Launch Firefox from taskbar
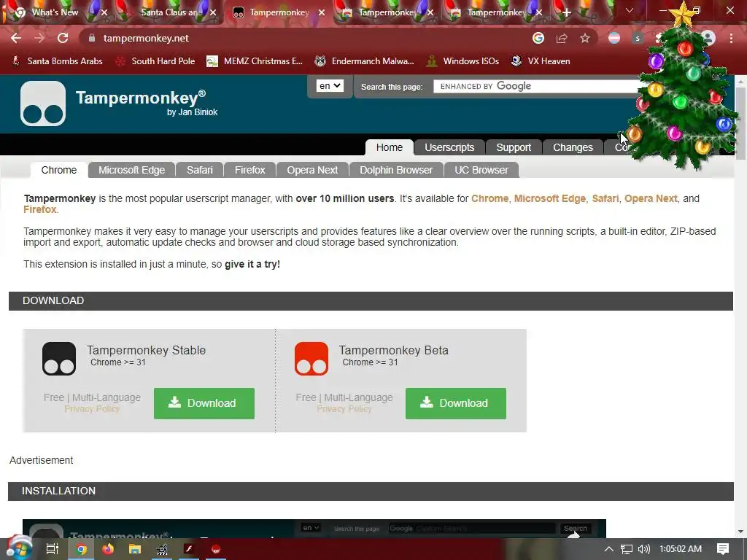 pos(108,549)
